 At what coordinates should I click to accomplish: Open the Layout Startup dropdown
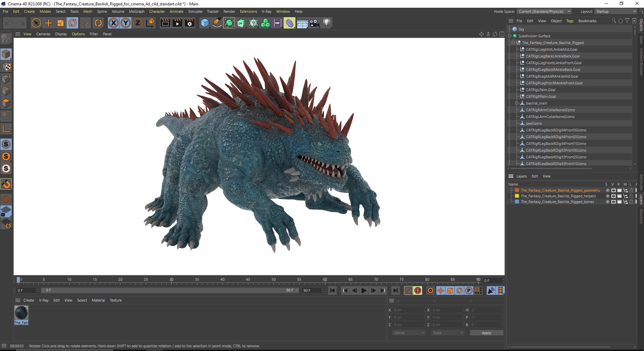616,11
